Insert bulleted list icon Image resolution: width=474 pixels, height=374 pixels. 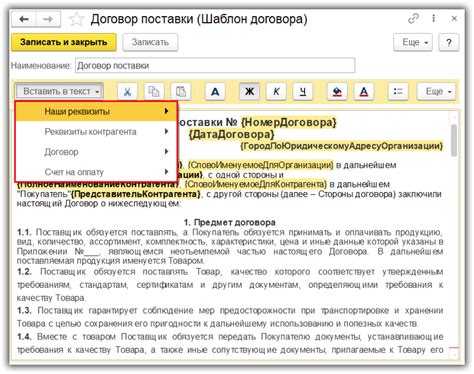tap(398, 91)
